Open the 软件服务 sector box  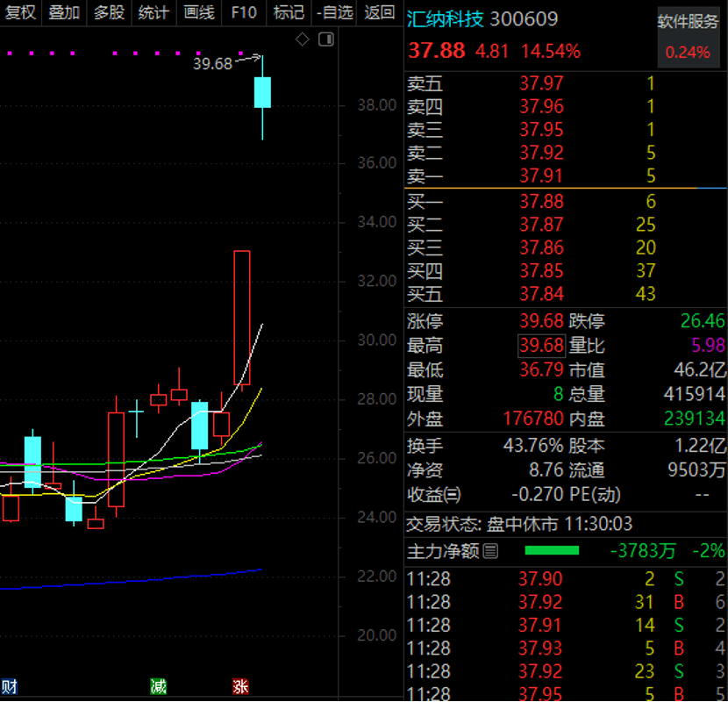(689, 37)
